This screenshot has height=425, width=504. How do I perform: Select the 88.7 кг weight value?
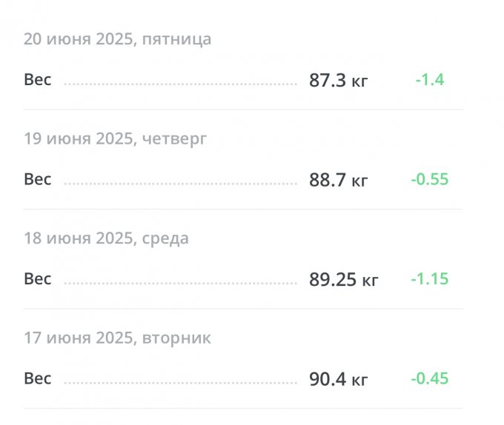338,181
